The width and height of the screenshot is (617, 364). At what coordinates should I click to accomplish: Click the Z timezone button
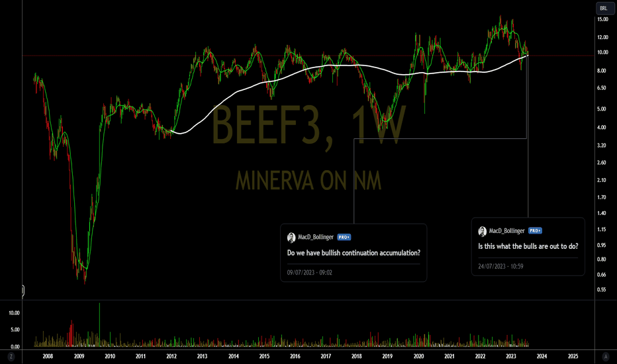click(11, 357)
